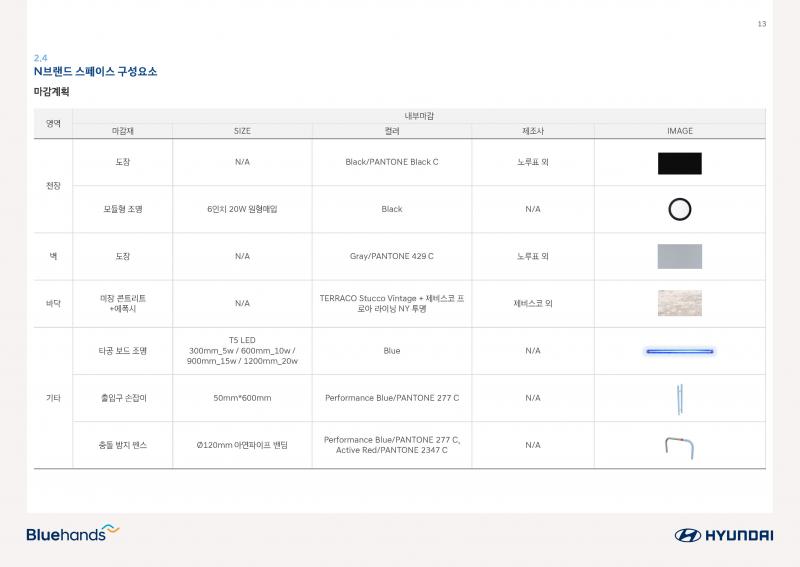Click the 제조사 column header

click(x=532, y=131)
